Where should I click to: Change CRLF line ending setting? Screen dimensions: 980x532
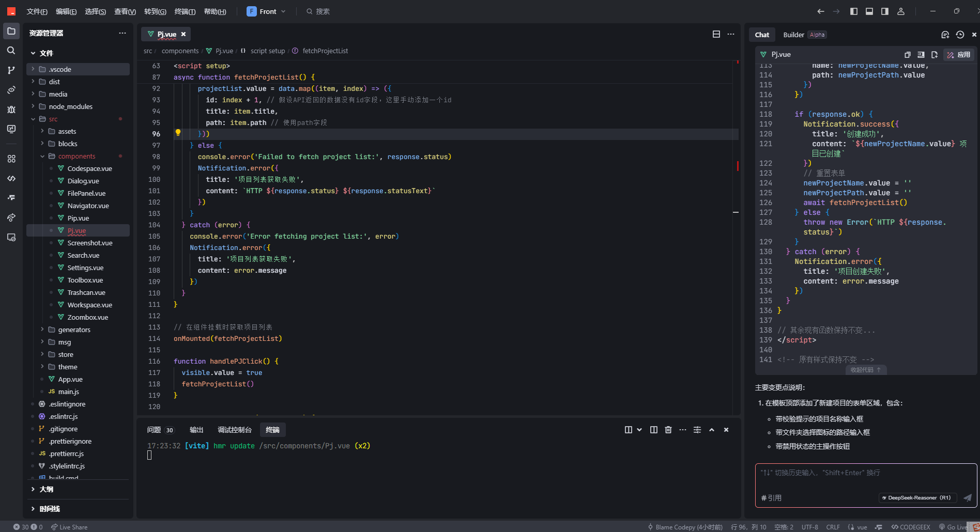coord(833,527)
